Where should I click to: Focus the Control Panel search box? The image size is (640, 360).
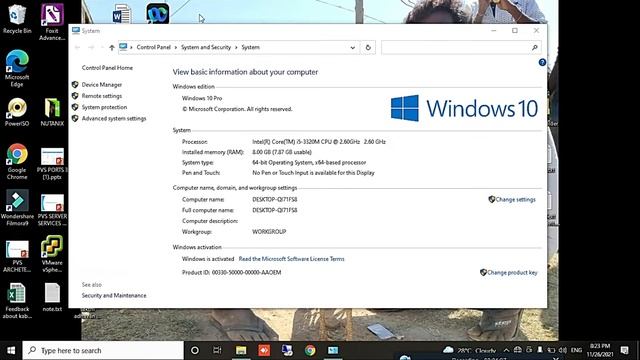(461, 47)
